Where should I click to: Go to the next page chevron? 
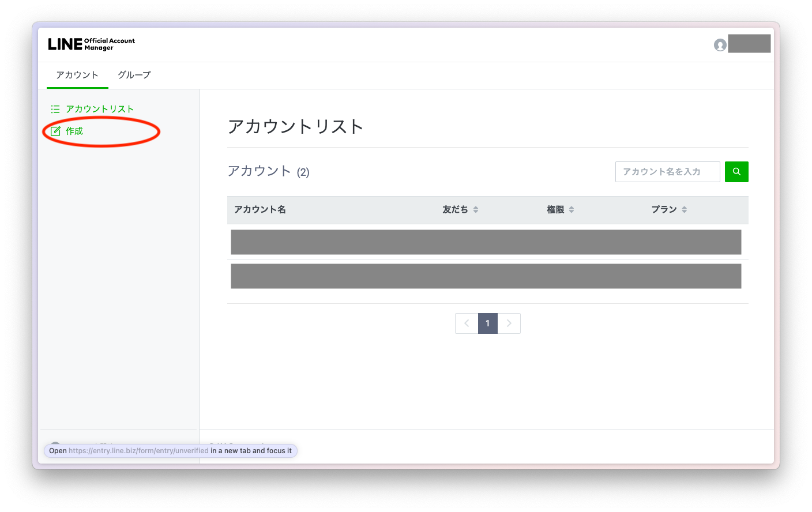click(509, 323)
